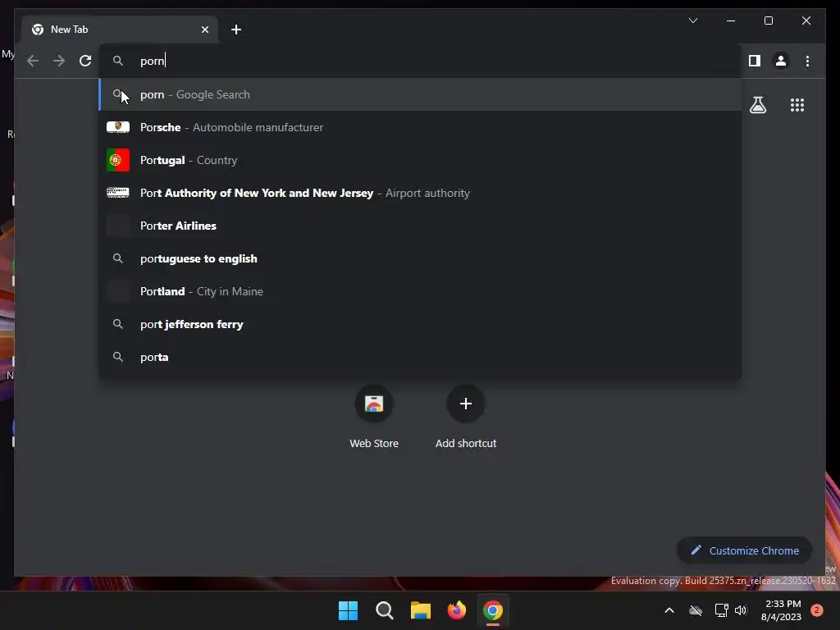840x630 pixels.
Task: Minimize the Chrome window
Action: 731,21
